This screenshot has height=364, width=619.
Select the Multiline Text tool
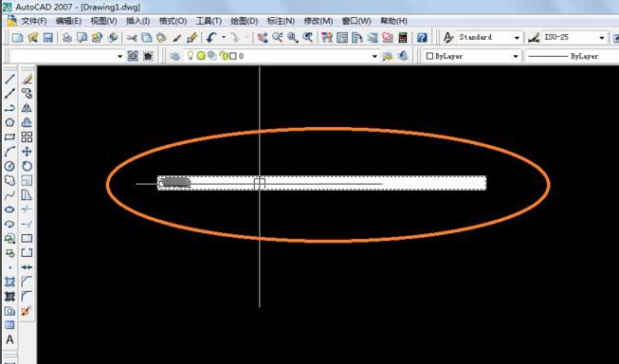[9, 339]
